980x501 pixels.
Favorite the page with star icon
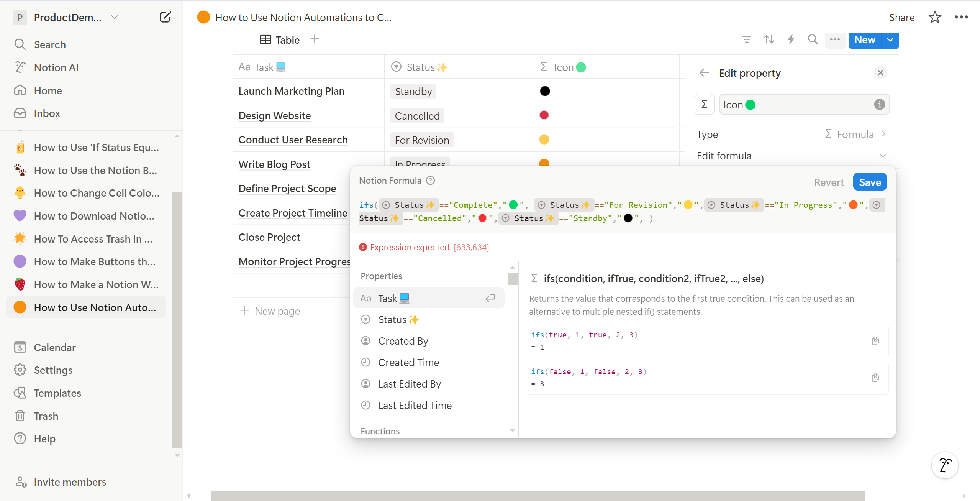(x=935, y=17)
